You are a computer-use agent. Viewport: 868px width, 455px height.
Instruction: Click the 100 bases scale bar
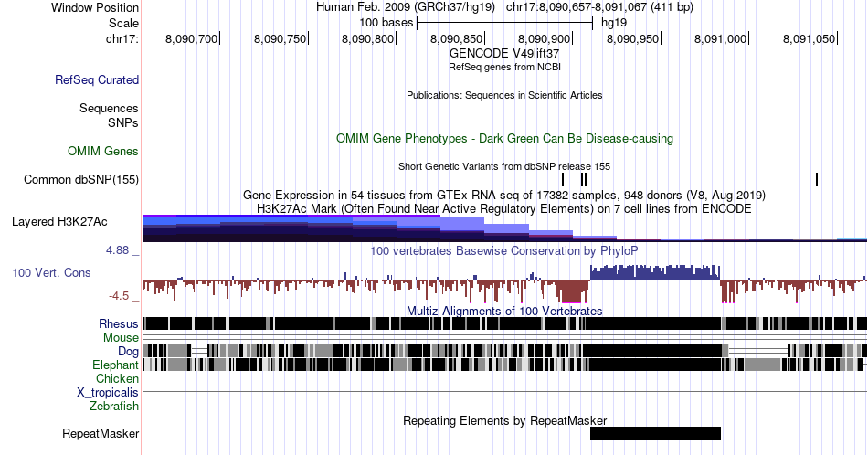point(505,23)
